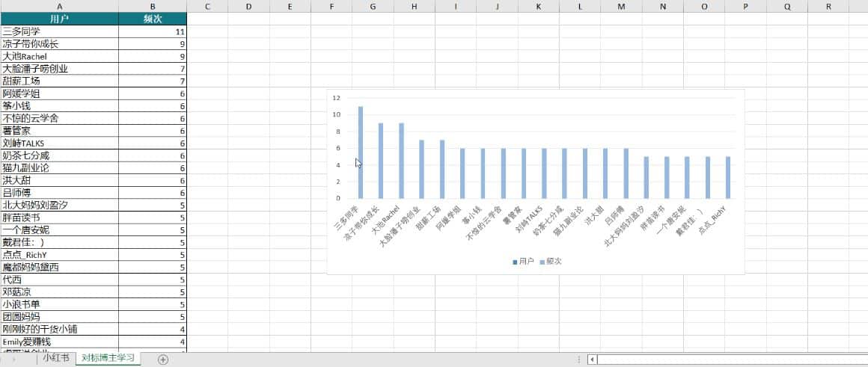Click the cell with Emily爱赚钱

59,341
